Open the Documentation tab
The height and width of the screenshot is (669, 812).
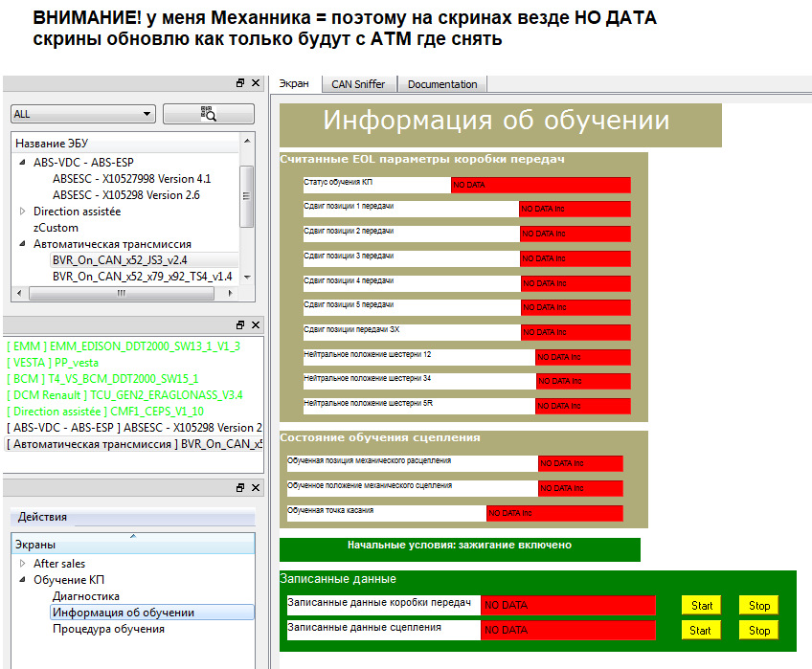441,84
